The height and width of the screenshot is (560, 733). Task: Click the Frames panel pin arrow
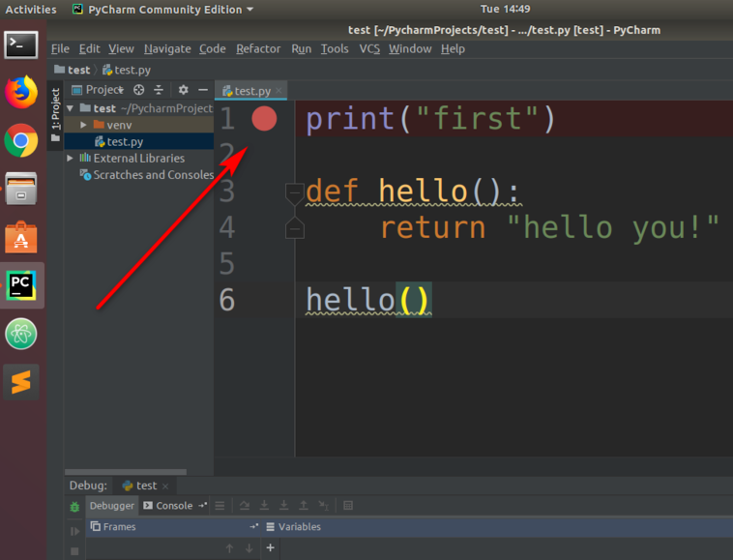tap(253, 526)
